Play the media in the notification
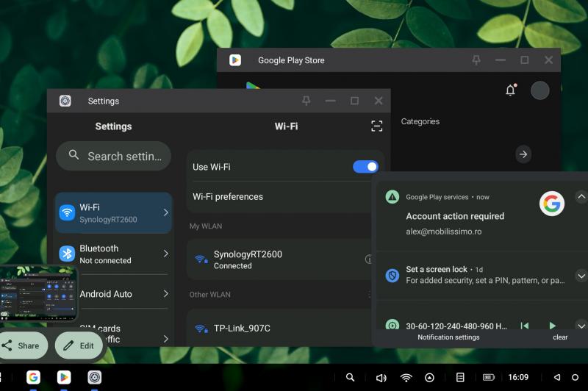588x391 pixels. tap(552, 326)
